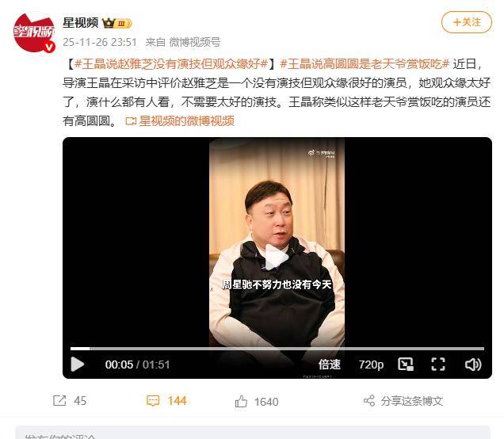
Task: Follow the account with +关注 button
Action: [x=467, y=22]
